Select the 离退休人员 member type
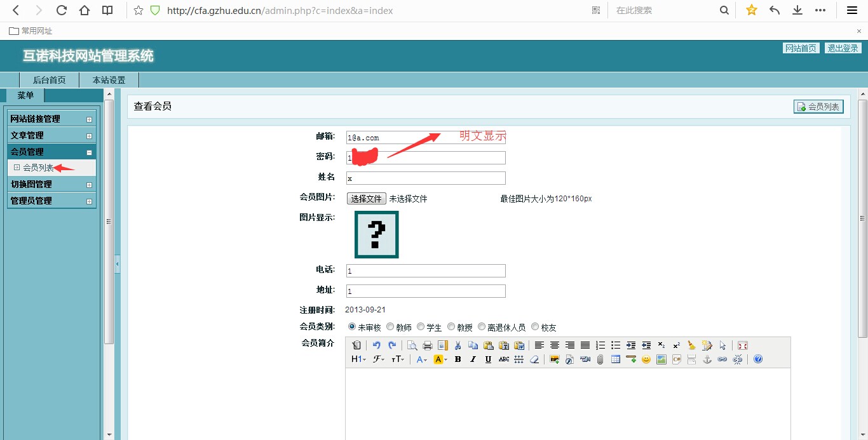 point(482,327)
